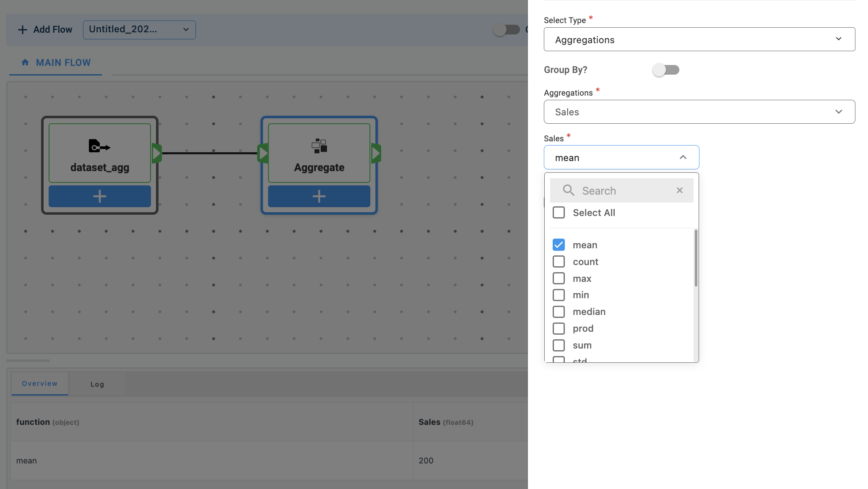
Task: Switch to the Log tab
Action: [97, 384]
